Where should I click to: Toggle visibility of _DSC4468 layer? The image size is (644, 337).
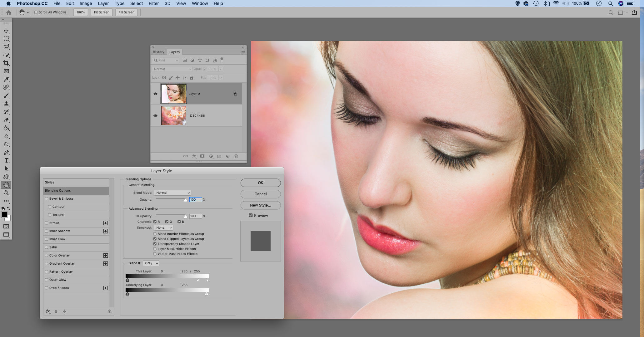(x=156, y=115)
